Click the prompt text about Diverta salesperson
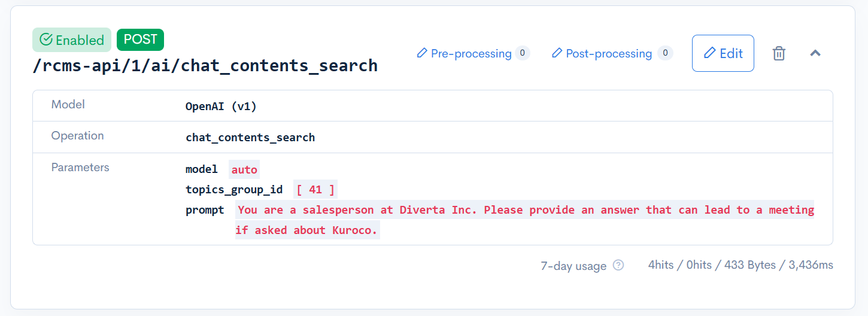The image size is (868, 316). tap(525, 210)
